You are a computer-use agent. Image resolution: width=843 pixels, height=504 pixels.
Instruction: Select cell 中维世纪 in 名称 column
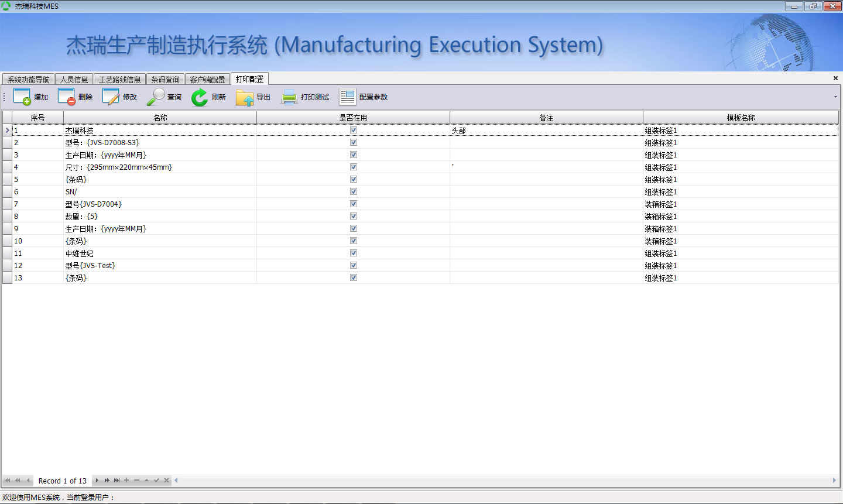pyautogui.click(x=160, y=253)
